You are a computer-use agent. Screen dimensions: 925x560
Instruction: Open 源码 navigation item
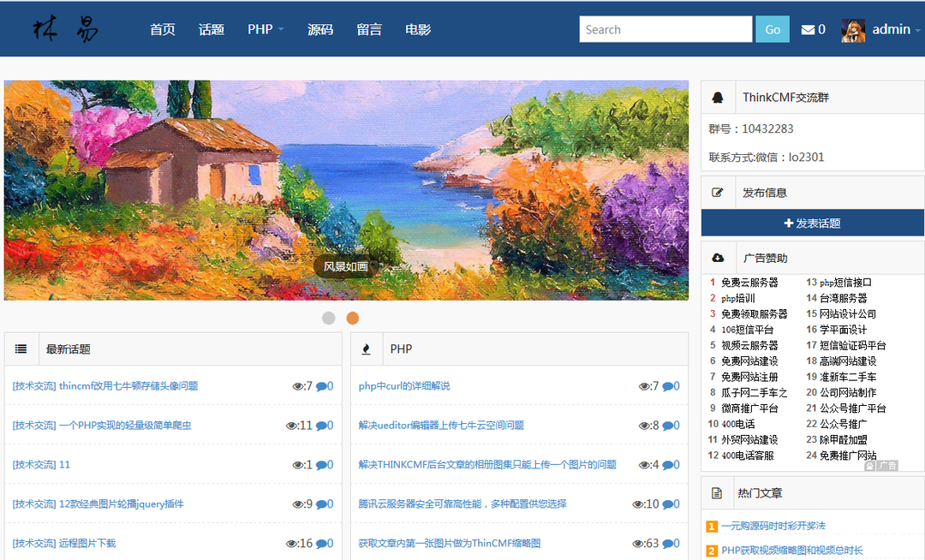[x=320, y=29]
